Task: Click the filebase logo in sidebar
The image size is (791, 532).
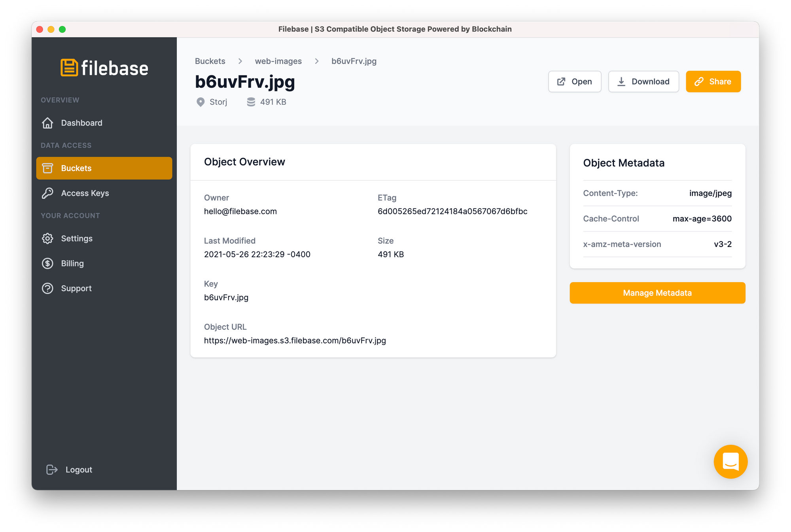Action: pos(104,68)
